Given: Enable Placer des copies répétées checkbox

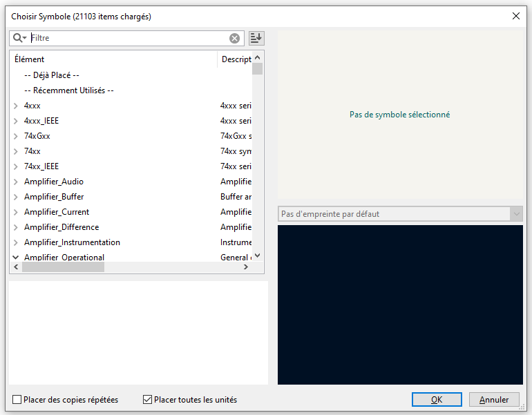Looking at the screenshot, I should (x=17, y=400).
